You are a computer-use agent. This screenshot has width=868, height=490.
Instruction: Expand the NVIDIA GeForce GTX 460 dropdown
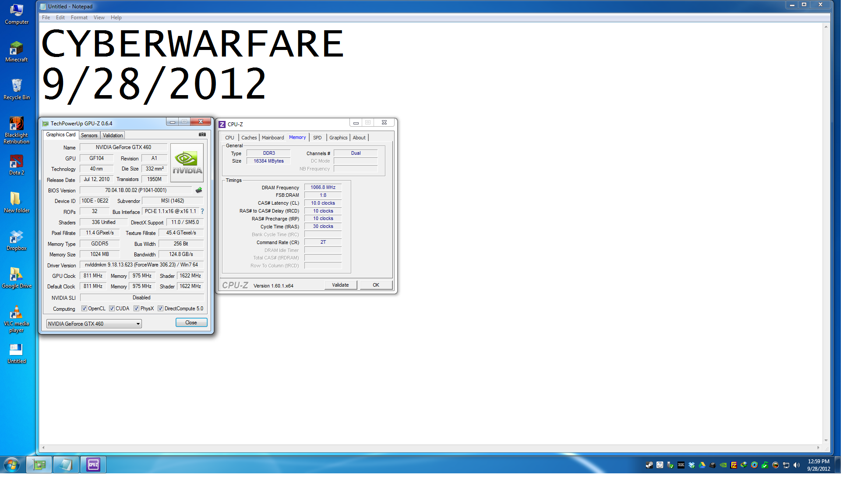[138, 324]
